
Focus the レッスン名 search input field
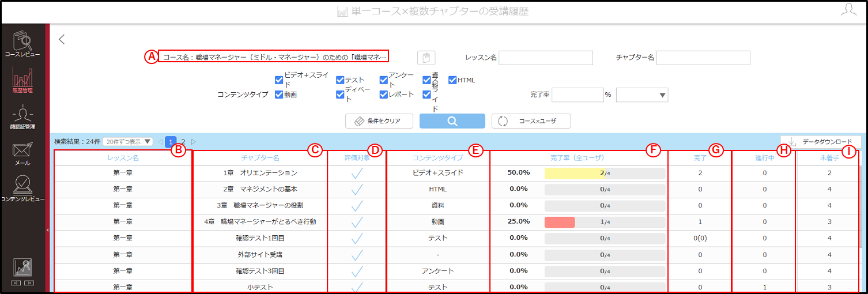coord(546,58)
